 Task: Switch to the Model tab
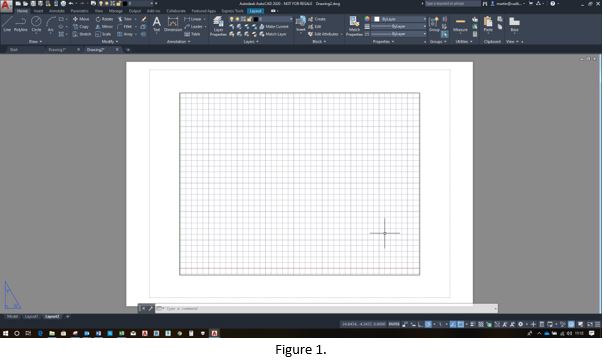click(x=12, y=316)
